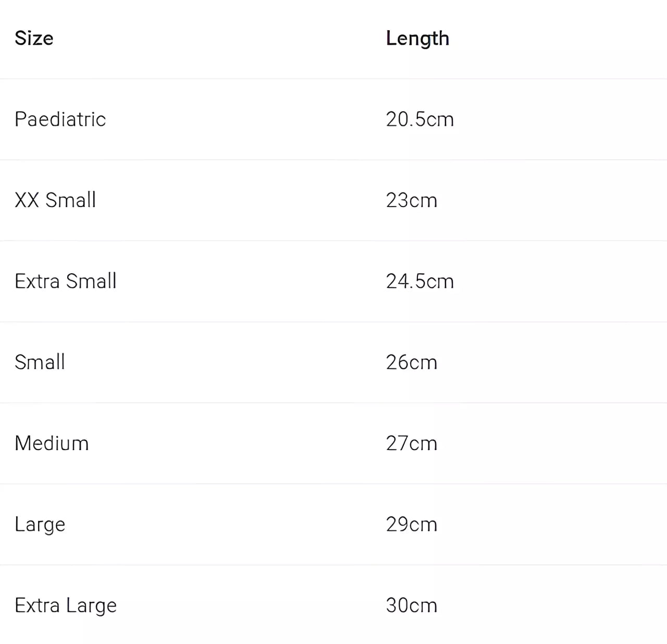Click the Size column header
This screenshot has width=667, height=644.
click(34, 39)
